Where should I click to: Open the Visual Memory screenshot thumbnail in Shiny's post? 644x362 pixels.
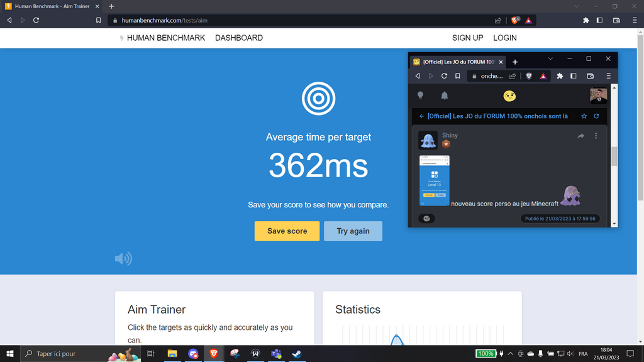[x=434, y=180]
